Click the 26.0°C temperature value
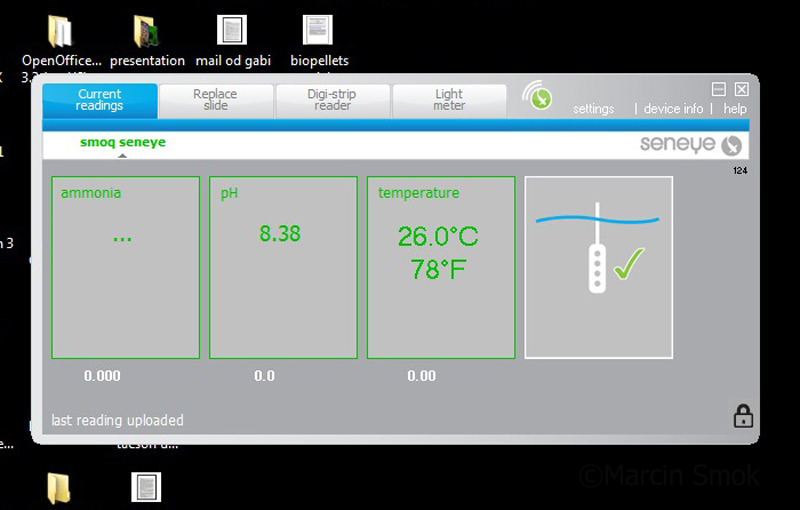Screen dimensions: 800x510 (438, 236)
